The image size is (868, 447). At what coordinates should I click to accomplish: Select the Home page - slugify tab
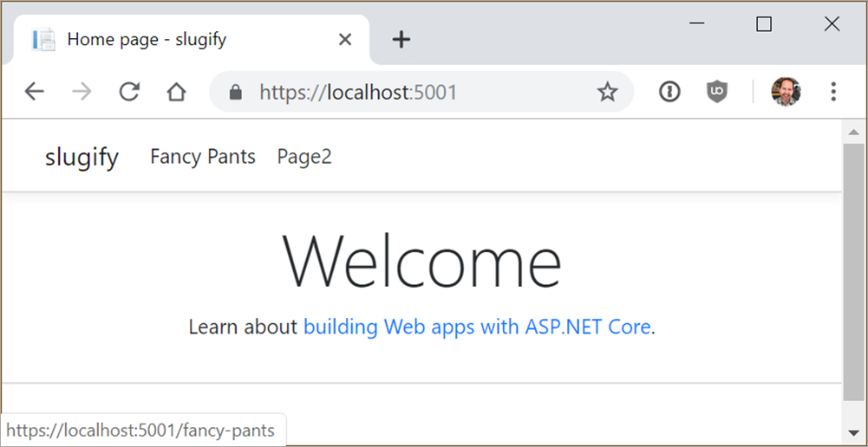(173, 39)
